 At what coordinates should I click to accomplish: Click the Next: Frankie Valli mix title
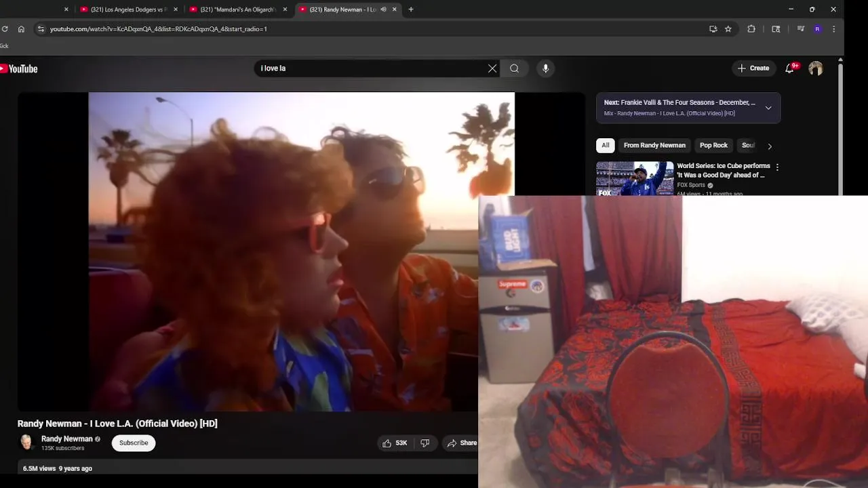pos(679,102)
